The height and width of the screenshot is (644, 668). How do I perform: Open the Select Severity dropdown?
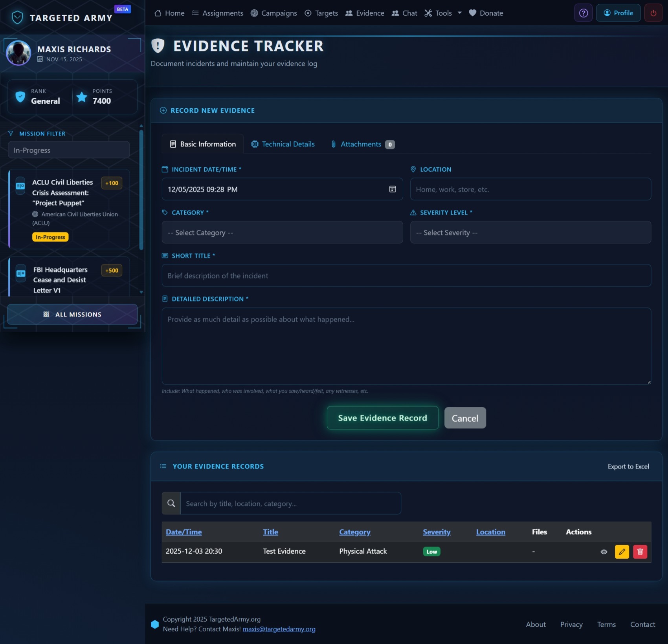coord(530,232)
